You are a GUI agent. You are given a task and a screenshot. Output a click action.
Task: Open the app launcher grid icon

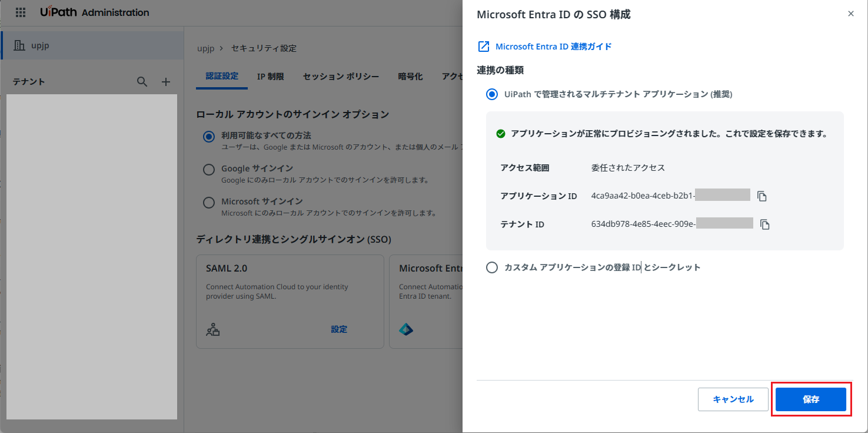(x=20, y=12)
